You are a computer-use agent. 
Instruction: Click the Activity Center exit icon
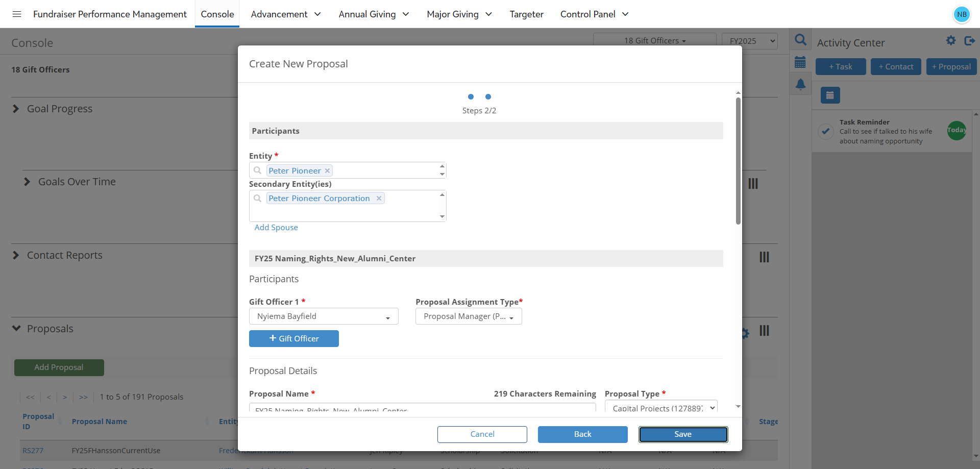click(969, 40)
